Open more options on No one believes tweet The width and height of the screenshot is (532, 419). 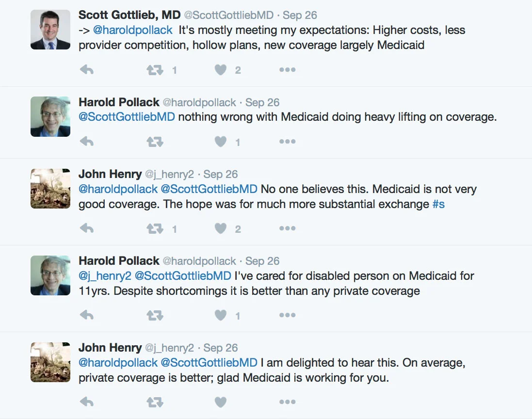click(x=287, y=228)
